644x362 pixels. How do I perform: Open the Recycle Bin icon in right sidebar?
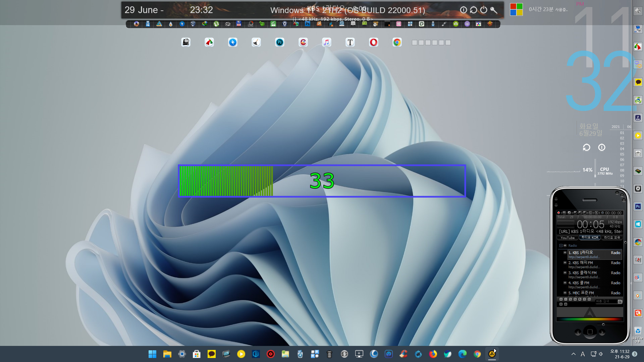(x=638, y=331)
